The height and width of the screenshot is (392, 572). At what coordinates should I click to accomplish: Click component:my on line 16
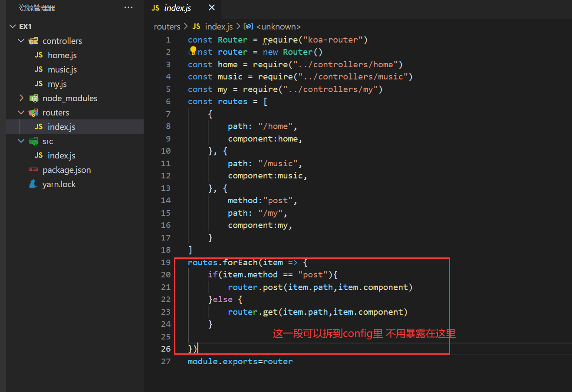(x=258, y=225)
